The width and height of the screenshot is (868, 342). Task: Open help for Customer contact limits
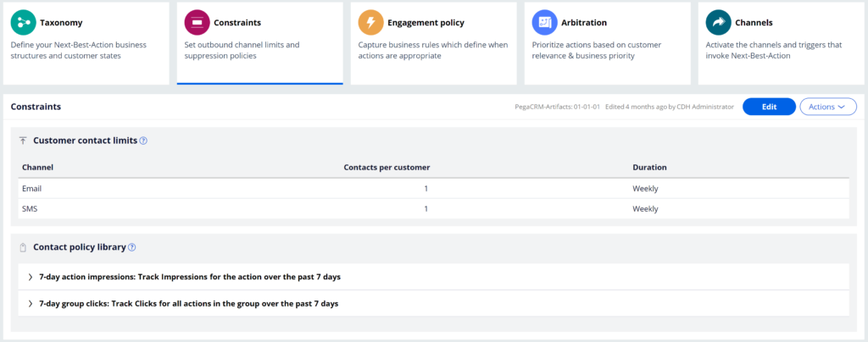143,141
